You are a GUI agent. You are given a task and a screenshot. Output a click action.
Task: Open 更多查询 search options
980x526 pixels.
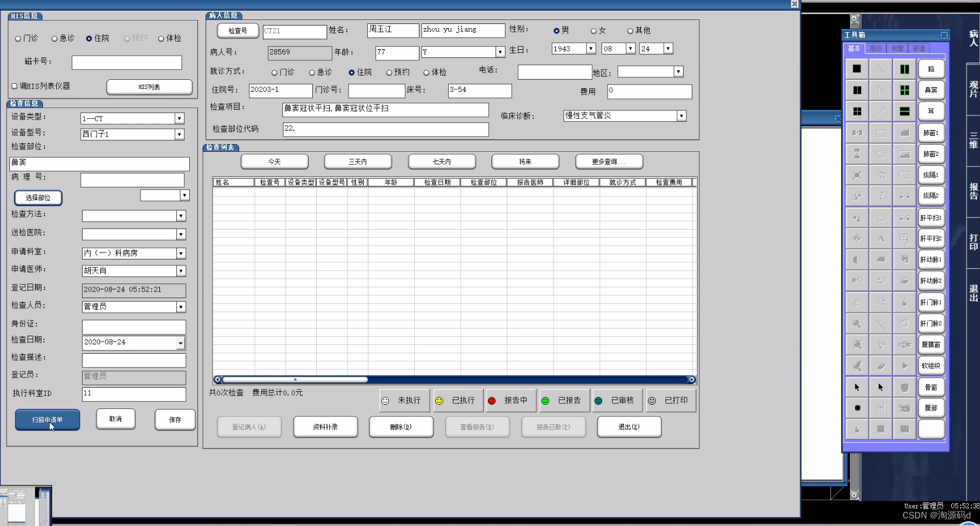pos(609,162)
